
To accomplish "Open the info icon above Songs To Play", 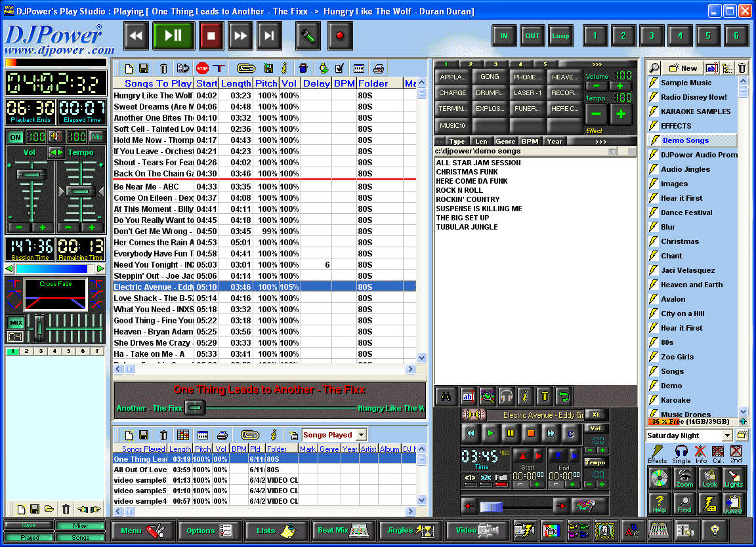I will pos(284,68).
